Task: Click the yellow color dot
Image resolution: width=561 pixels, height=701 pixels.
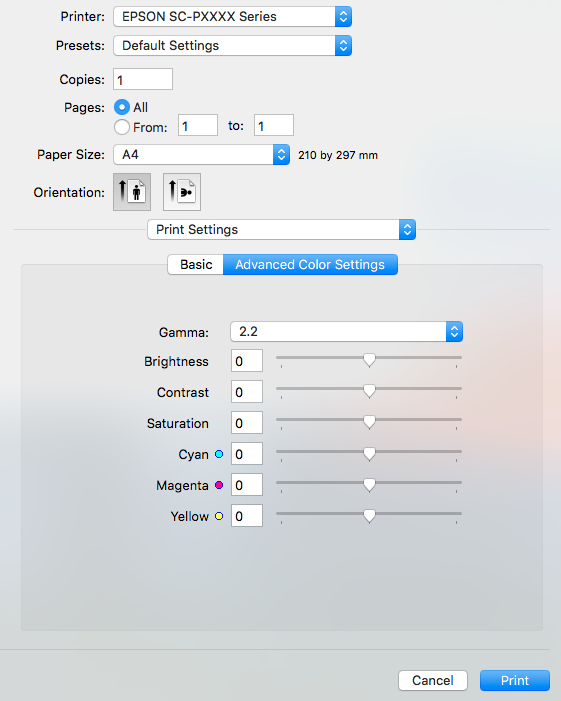Action: [x=219, y=516]
